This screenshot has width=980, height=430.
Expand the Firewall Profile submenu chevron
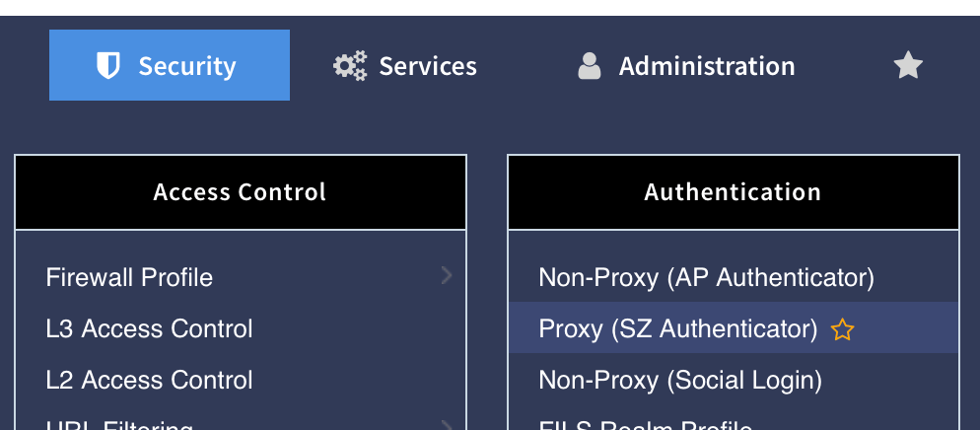click(x=447, y=275)
